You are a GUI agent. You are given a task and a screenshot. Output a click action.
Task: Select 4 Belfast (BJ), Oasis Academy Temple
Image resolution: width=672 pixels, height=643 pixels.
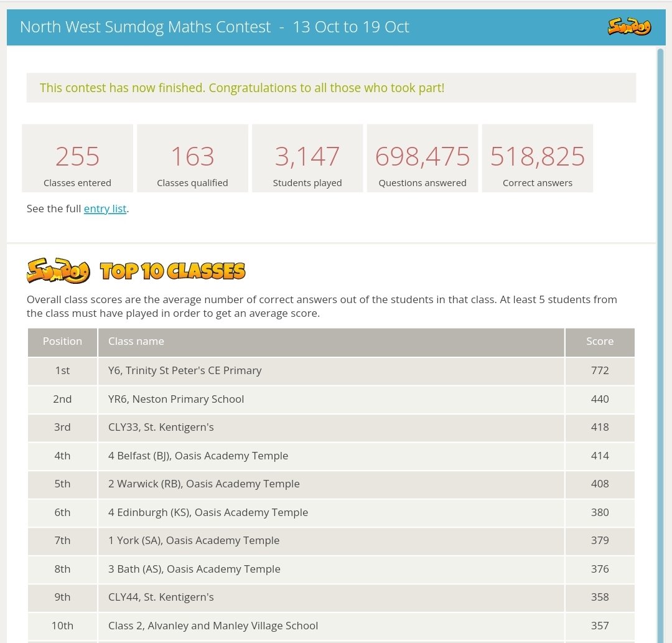[198, 456]
